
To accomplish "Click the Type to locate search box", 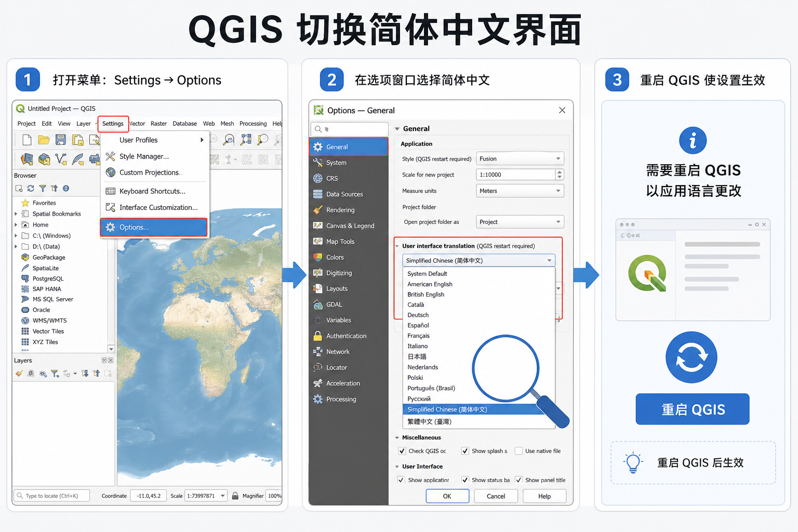I will click(x=51, y=496).
